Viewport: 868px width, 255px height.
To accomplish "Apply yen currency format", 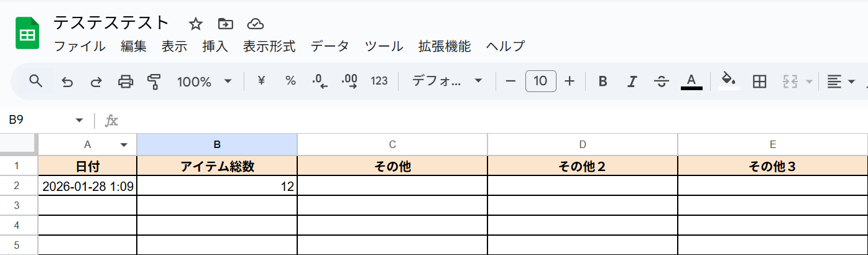I will [261, 81].
